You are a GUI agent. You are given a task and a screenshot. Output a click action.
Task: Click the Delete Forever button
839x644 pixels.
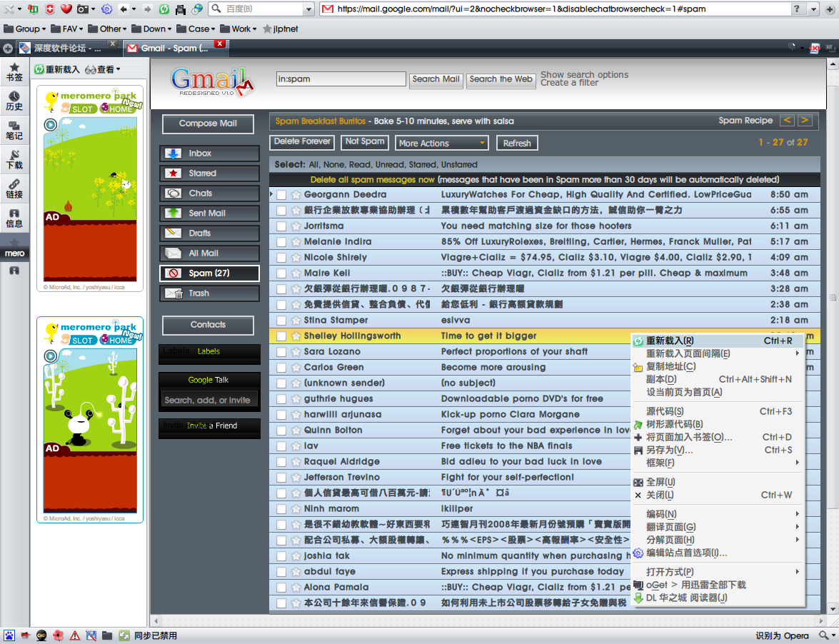pos(302,142)
